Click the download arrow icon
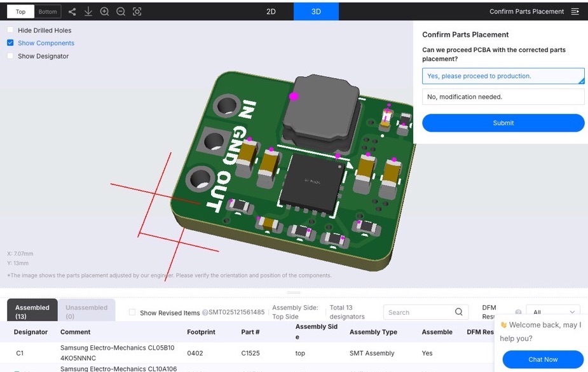The height and width of the screenshot is (372, 588). [88, 11]
